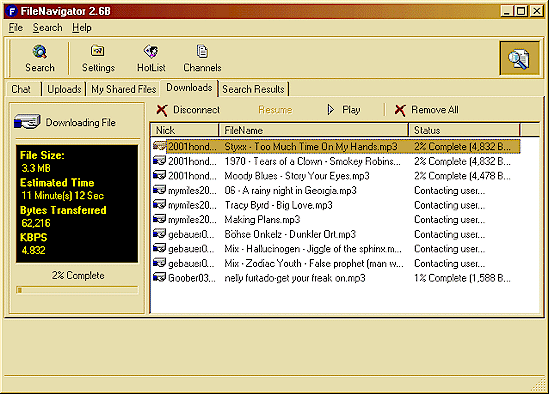Image resolution: width=550 pixels, height=395 pixels.
Task: Click the 2% Complete label under info panel
Action: [x=78, y=275]
